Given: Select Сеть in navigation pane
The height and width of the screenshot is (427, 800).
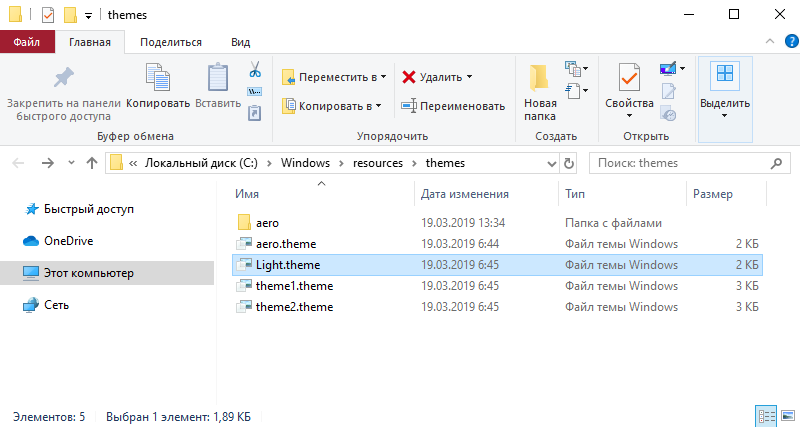Looking at the screenshot, I should [x=56, y=305].
